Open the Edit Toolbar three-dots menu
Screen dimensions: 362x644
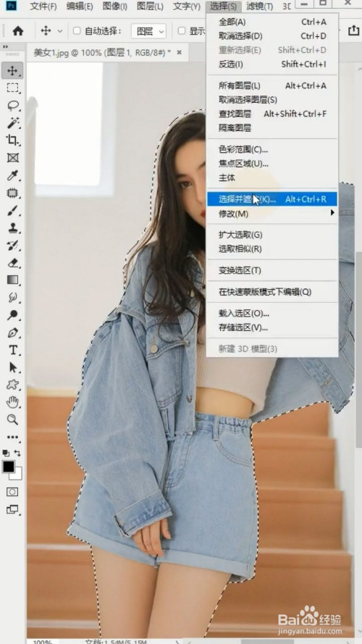(12, 437)
